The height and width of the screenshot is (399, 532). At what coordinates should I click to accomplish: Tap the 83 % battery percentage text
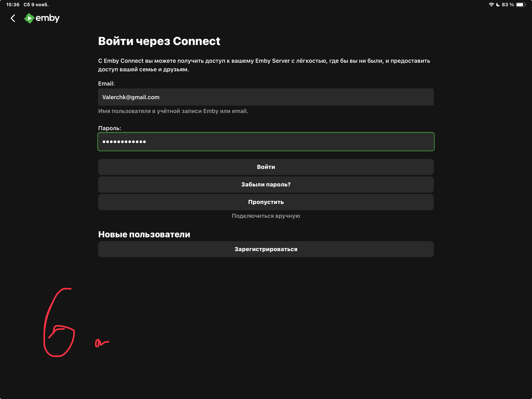point(508,4)
